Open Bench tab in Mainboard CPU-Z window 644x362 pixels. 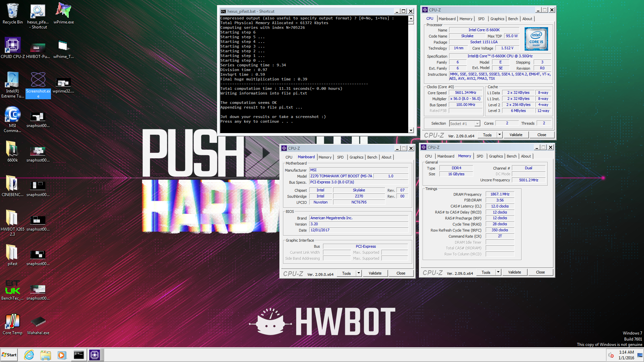pos(372,157)
